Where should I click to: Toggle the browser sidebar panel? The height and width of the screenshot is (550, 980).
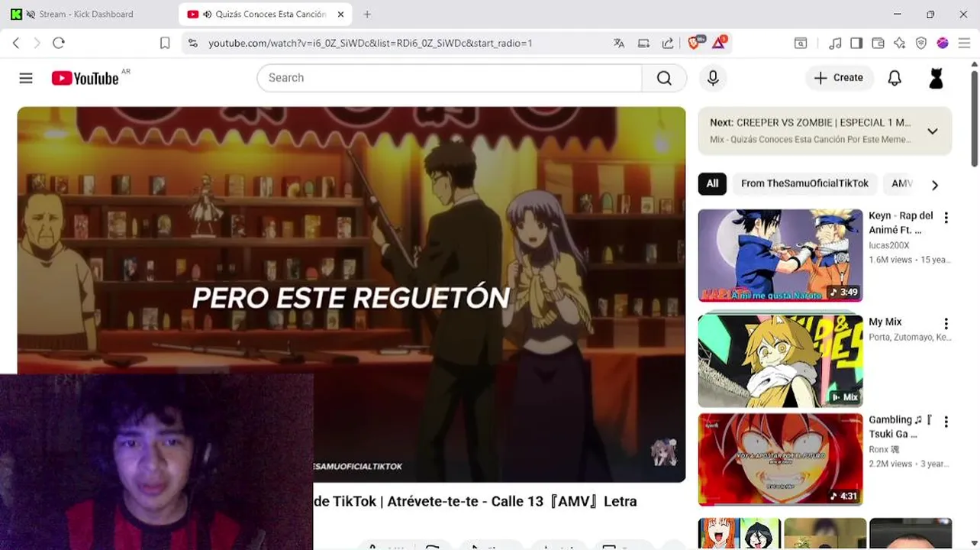[x=856, y=44]
